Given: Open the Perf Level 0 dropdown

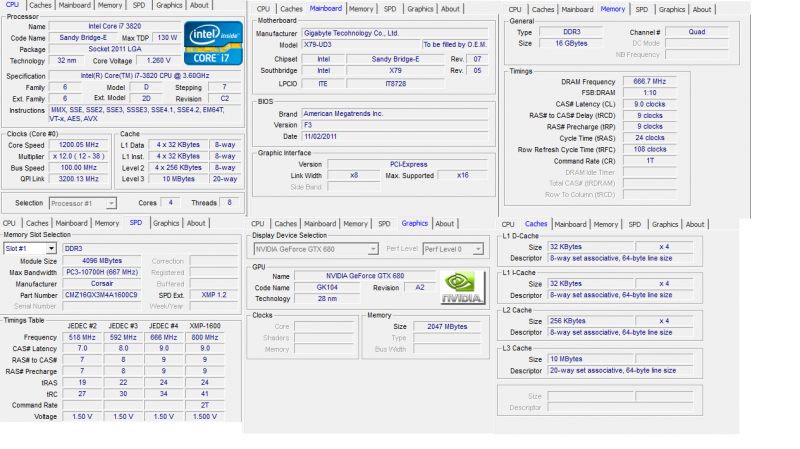Looking at the screenshot, I should coord(453,249).
